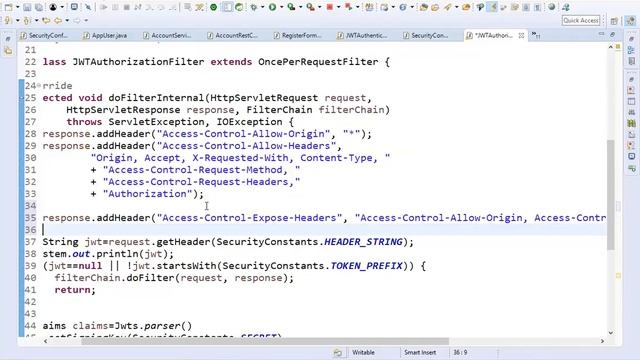This screenshot has height=360, width=640.
Task: Click the horizontal scroll right arrow
Action: pos(602,341)
